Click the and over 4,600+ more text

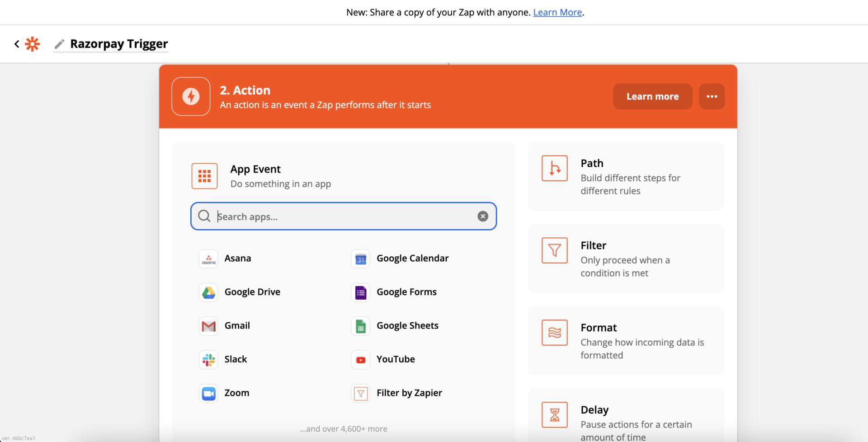(344, 429)
